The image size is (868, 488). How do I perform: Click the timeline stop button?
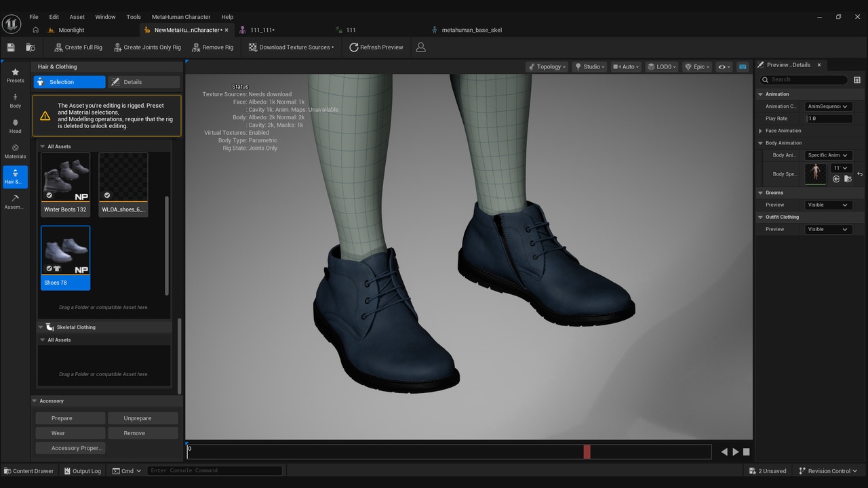(x=747, y=452)
